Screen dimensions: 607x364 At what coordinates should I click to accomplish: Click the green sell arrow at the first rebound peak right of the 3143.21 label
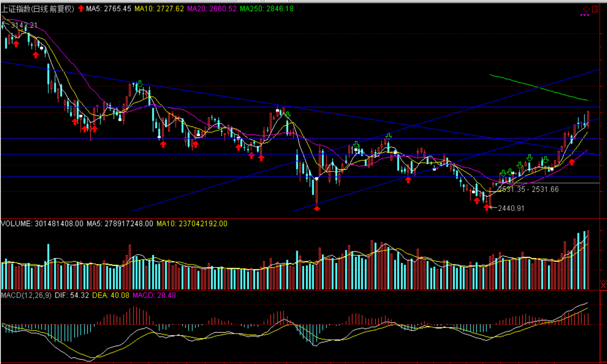(140, 84)
